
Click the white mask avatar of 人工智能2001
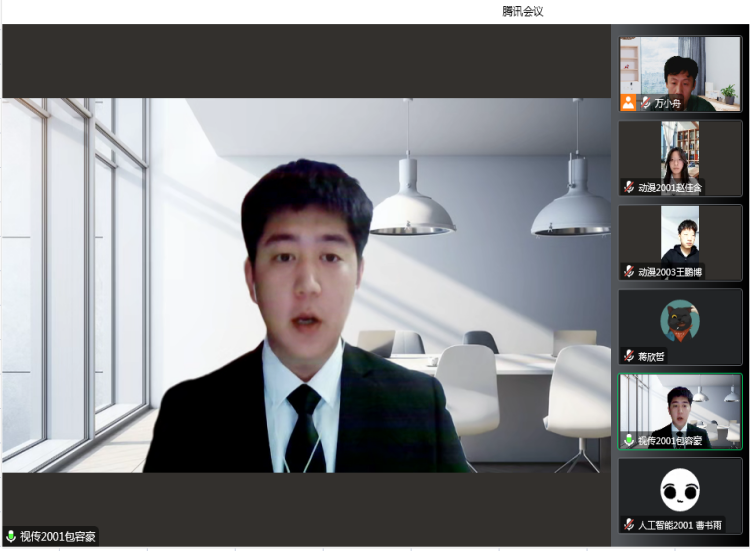coord(680,489)
